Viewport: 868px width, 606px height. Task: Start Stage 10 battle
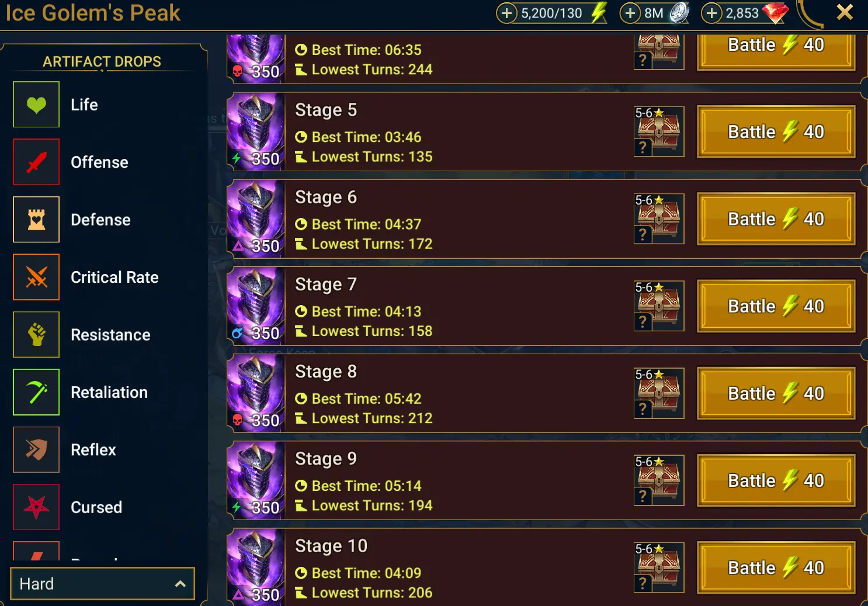tap(776, 567)
